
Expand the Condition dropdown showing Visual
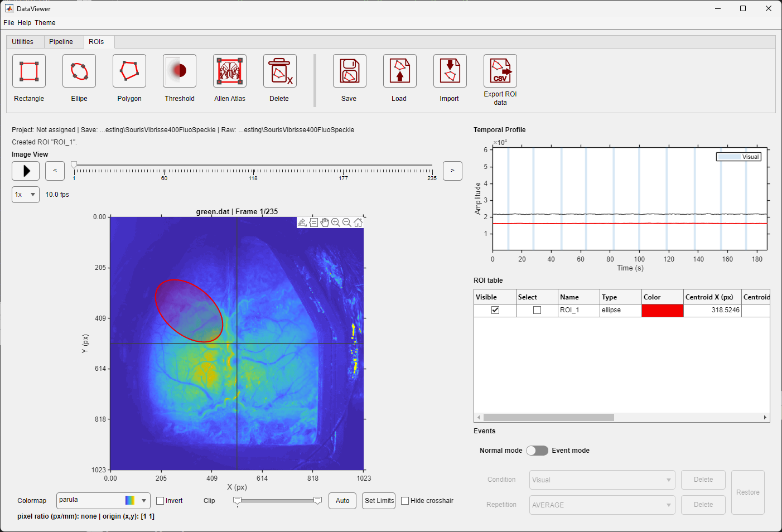point(602,480)
